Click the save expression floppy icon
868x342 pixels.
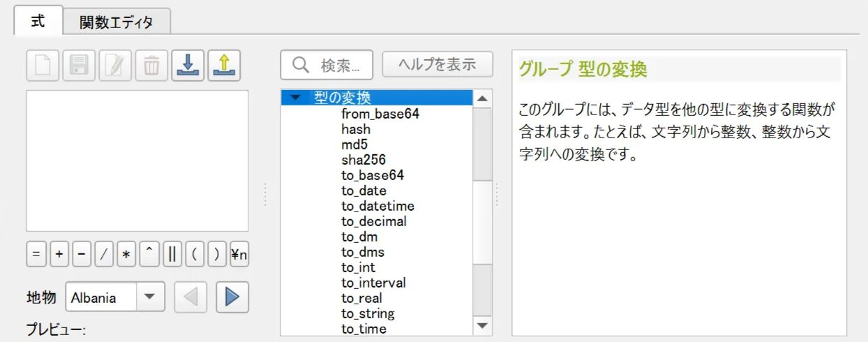click(x=80, y=66)
